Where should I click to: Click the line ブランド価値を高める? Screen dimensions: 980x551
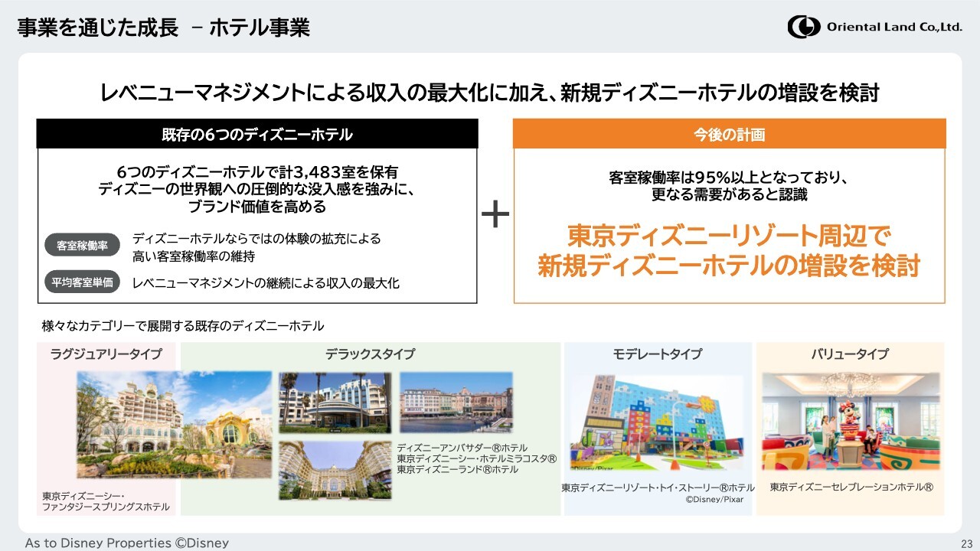pyautogui.click(x=257, y=207)
